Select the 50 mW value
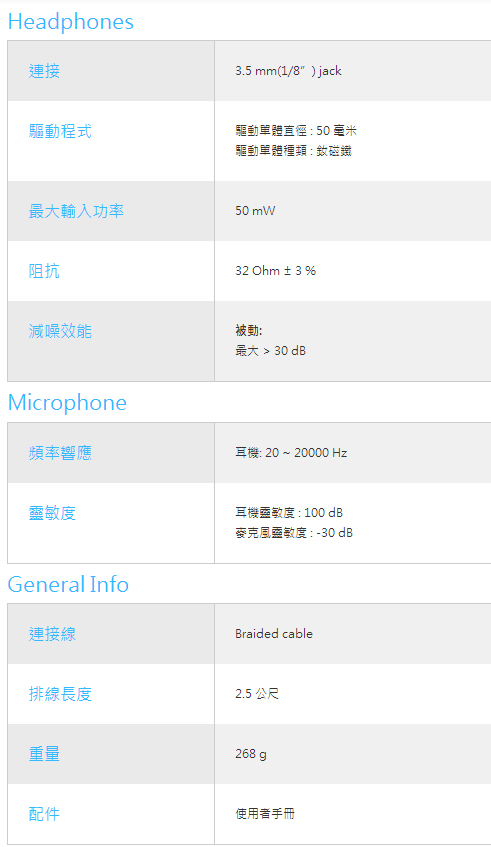Image resolution: width=491 pixels, height=847 pixels. [255, 211]
